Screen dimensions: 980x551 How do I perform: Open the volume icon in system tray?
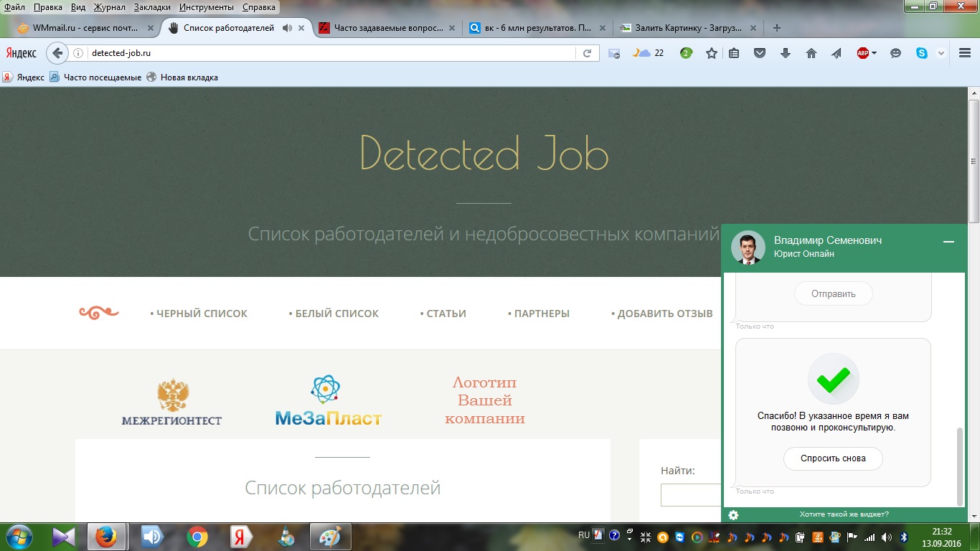point(887,537)
